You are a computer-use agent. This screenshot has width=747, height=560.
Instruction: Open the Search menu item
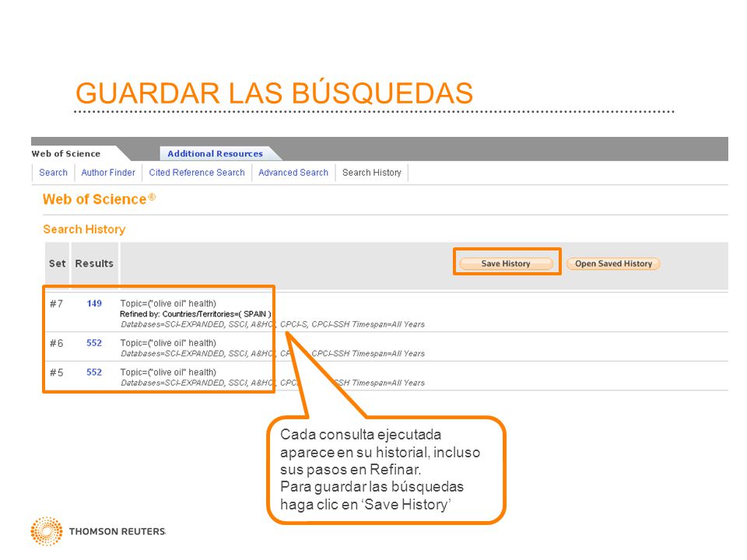(x=54, y=173)
